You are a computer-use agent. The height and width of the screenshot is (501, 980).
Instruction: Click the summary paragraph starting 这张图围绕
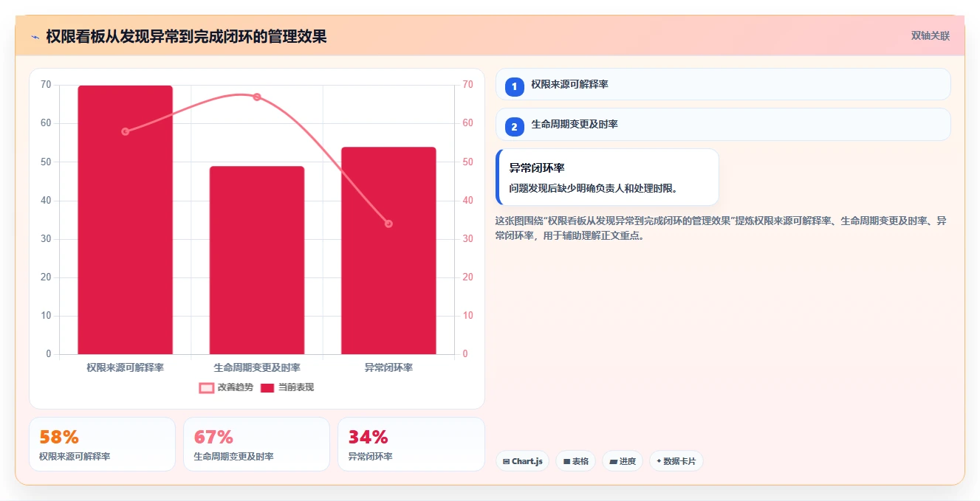[x=721, y=228]
